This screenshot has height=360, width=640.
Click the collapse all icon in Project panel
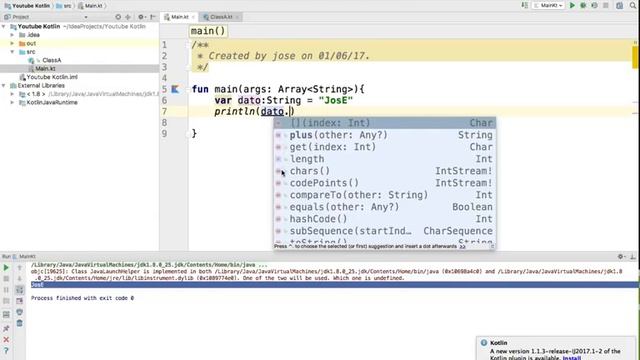pos(128,17)
